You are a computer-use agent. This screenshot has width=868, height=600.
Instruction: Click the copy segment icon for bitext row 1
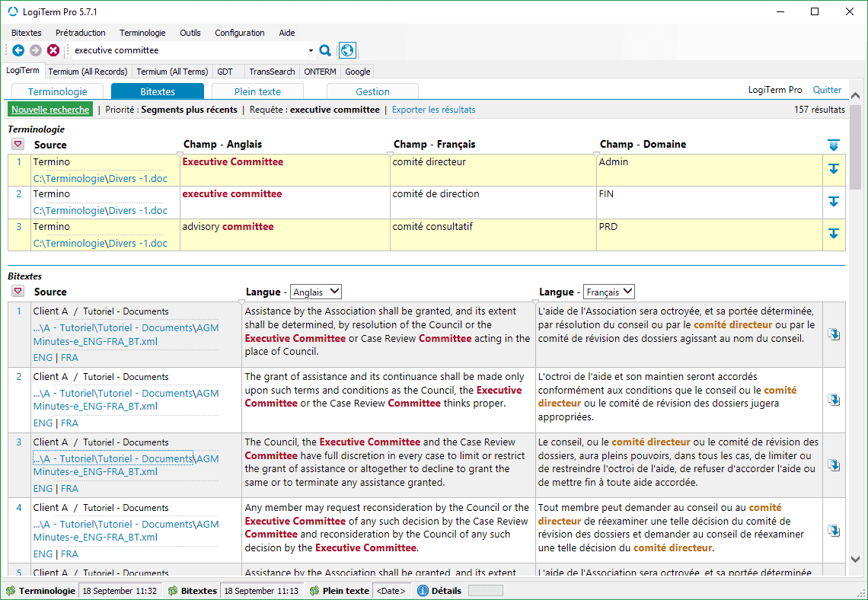point(834,334)
